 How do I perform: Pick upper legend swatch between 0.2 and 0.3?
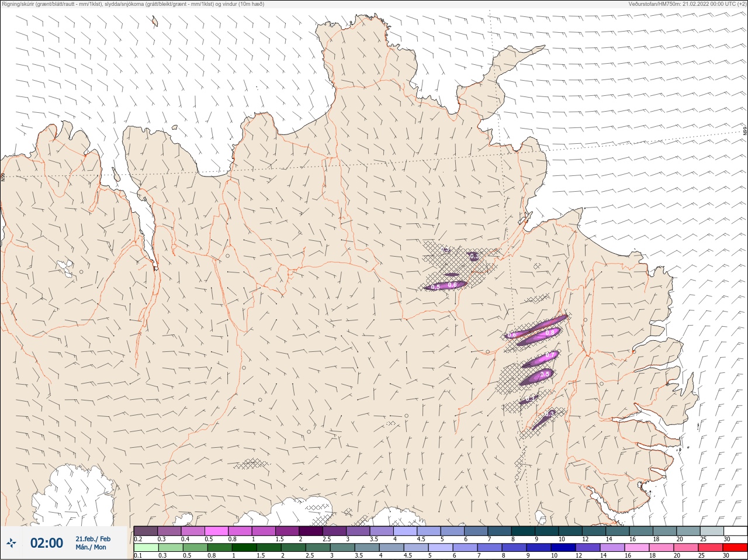tap(146, 531)
